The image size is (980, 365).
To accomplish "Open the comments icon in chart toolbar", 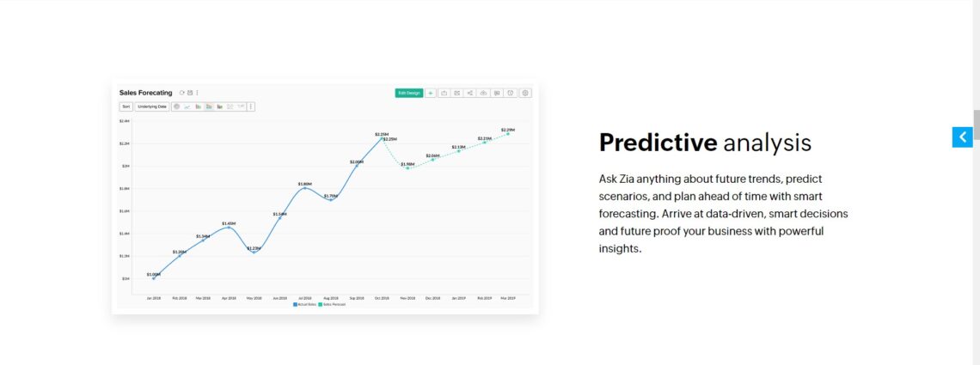I will (x=497, y=93).
